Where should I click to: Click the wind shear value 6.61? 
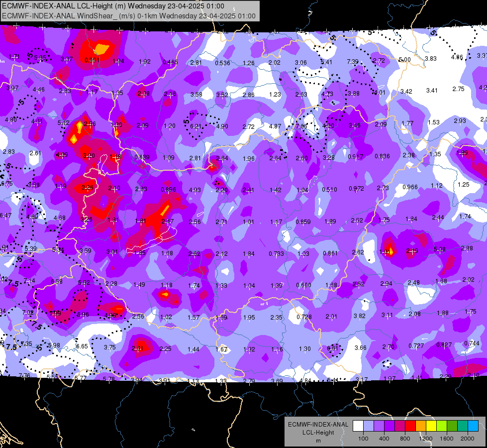coord(332,348)
